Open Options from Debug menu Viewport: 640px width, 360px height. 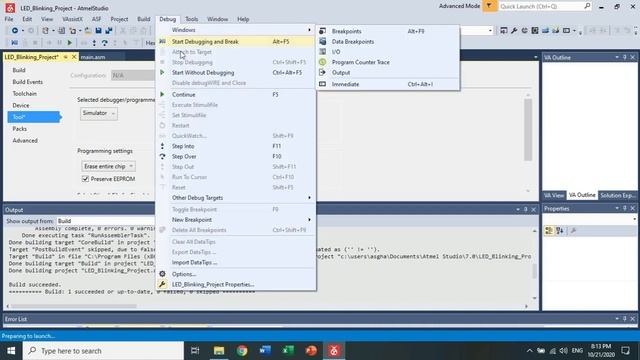click(x=236, y=274)
